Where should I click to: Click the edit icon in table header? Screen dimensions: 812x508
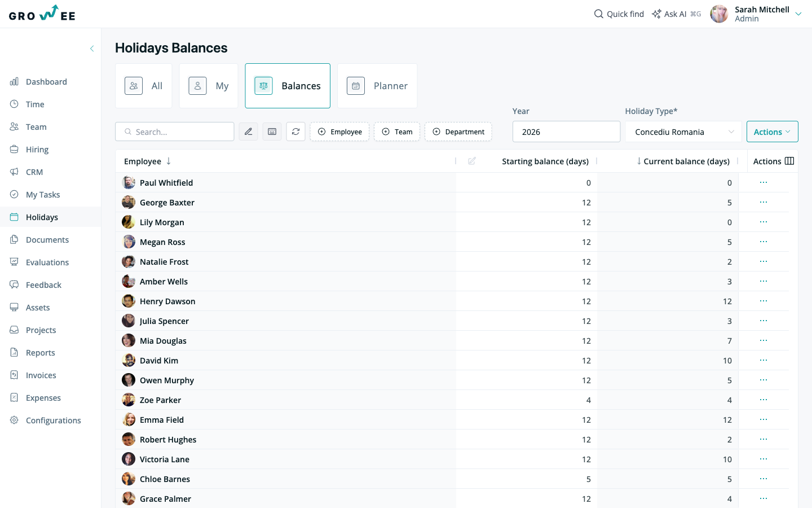click(472, 161)
